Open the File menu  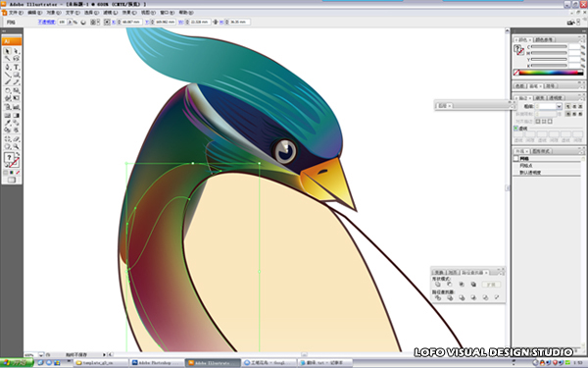click(x=16, y=13)
